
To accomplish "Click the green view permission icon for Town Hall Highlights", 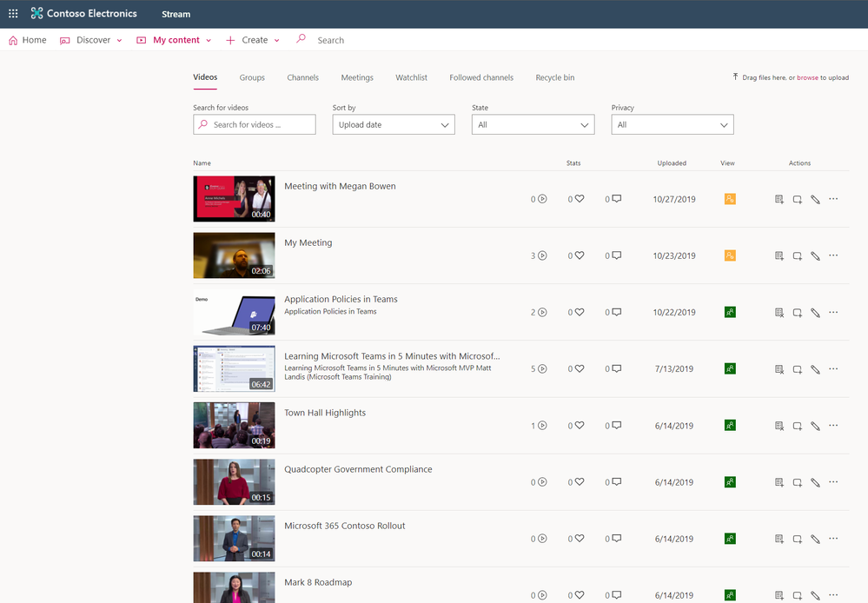I will pos(730,426).
